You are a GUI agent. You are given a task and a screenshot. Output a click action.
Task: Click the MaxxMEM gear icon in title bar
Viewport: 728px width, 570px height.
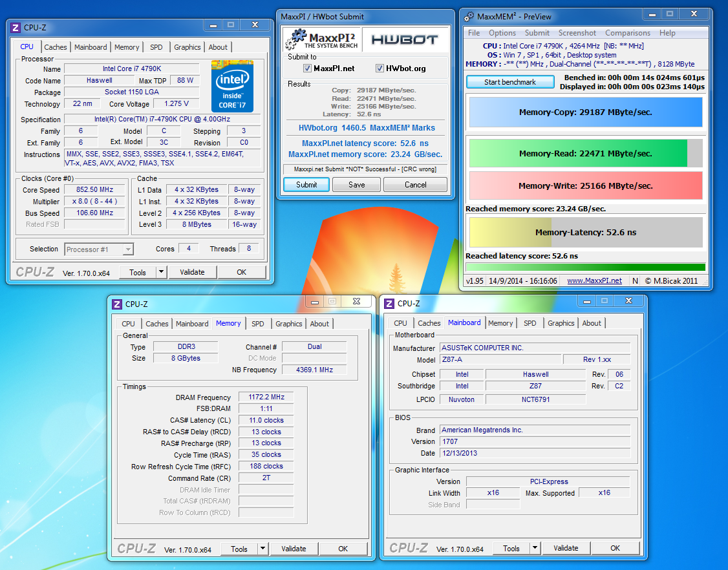click(x=469, y=17)
